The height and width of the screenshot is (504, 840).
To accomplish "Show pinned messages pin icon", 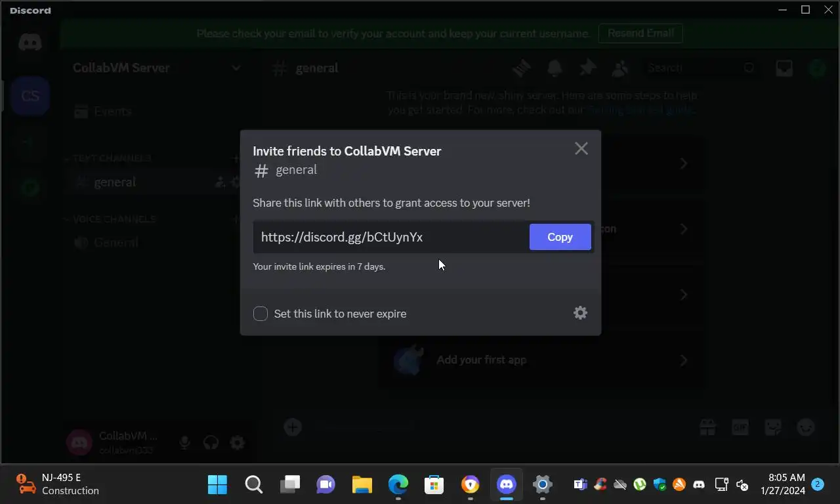I will click(x=587, y=68).
